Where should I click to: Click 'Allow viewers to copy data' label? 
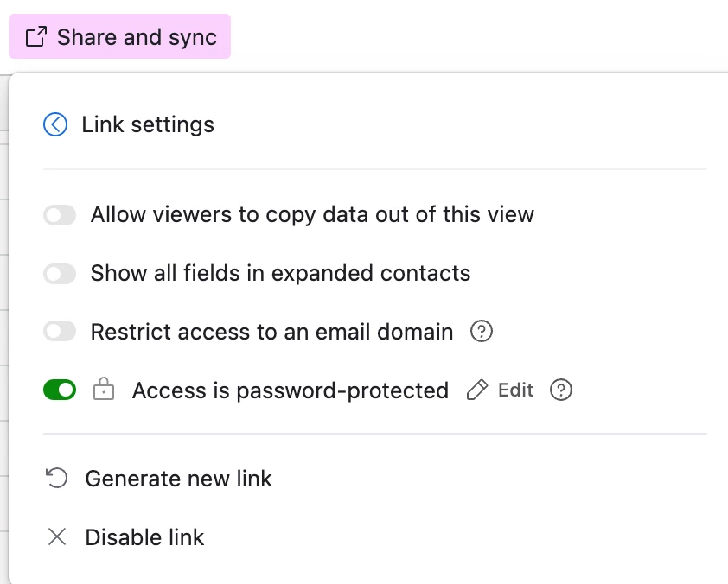312,215
